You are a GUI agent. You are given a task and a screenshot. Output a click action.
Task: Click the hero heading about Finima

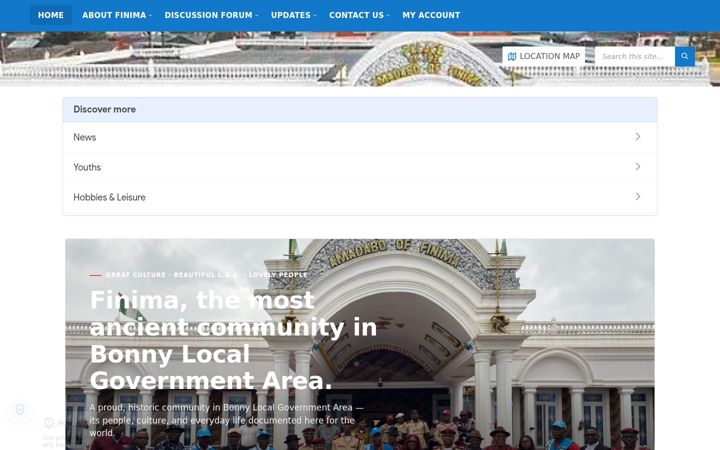tap(233, 340)
